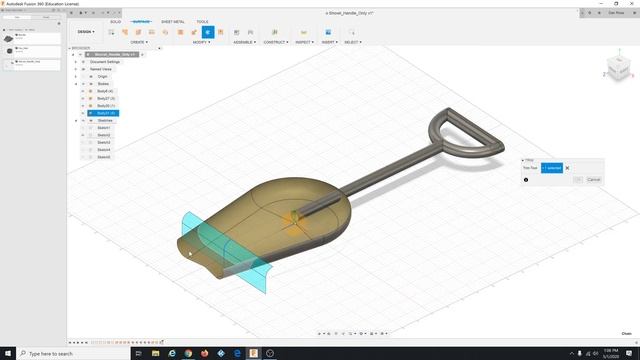This screenshot has height=360, width=640.
Task: Activate the Select tool icon above Select
Action: pos(352,32)
